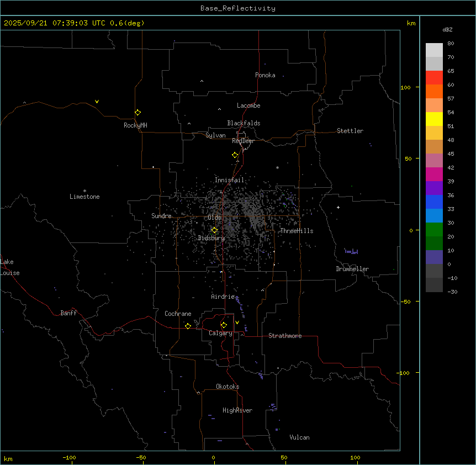Click the purple echo patch west of Drumheller
The width and height of the screenshot is (476, 465).
351,252
